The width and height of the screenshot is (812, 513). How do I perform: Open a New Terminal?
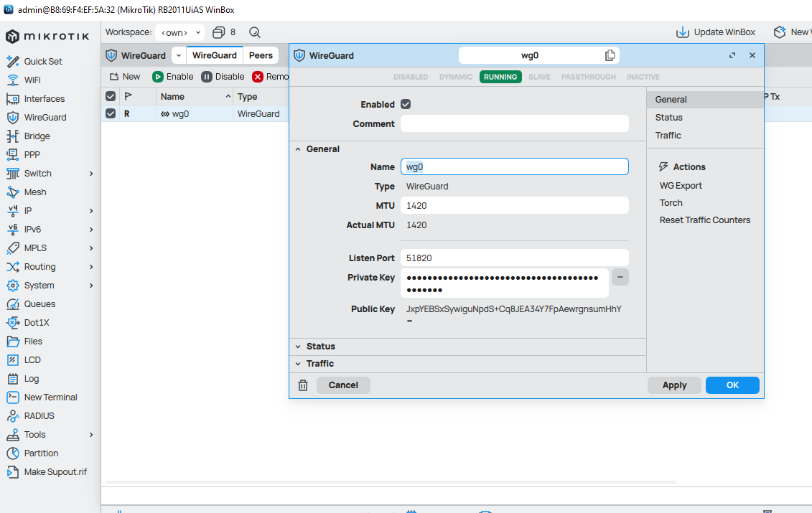click(42, 397)
